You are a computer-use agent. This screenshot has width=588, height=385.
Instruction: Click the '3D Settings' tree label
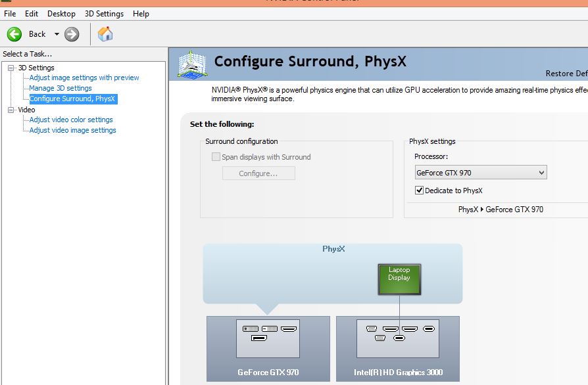coord(36,68)
